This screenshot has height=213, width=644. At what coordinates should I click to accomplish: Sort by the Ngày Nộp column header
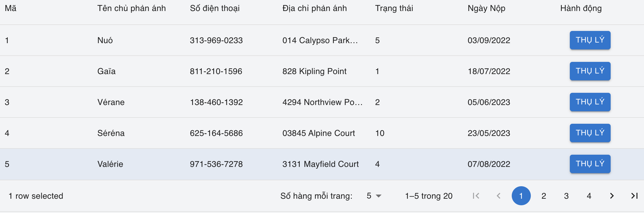coord(486,8)
